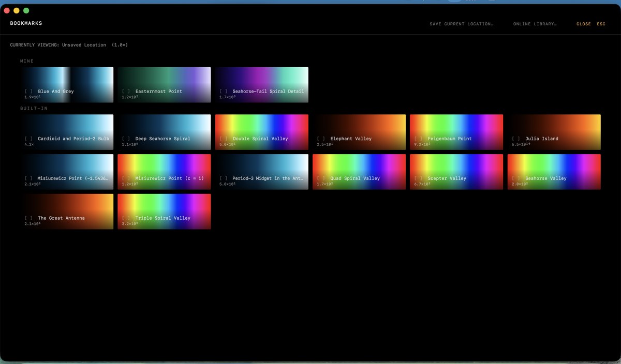Click the zoom value under Deep Seahorse Spiral

point(130,144)
